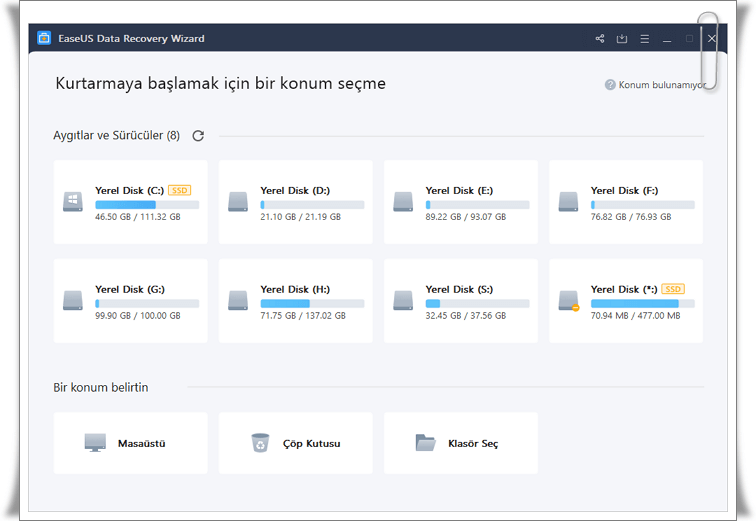This screenshot has width=756, height=521.
Task: Click the Windows drive icon for disk C:
Action: (x=73, y=202)
